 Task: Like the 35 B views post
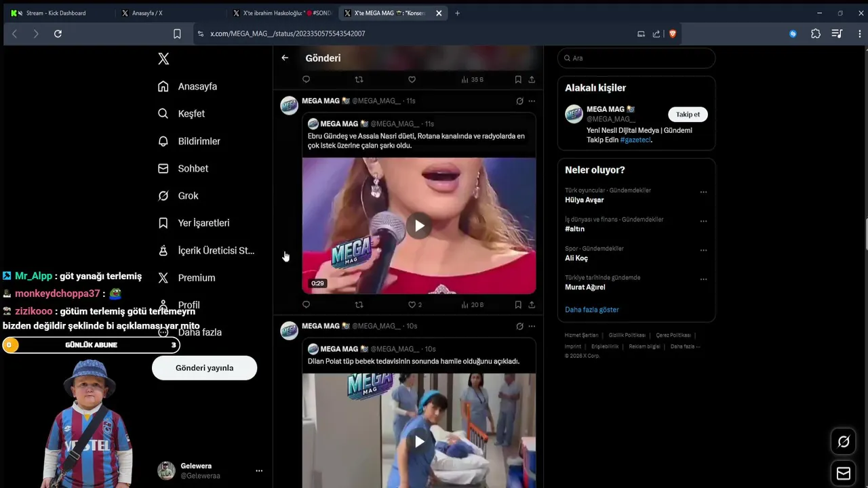click(412, 79)
